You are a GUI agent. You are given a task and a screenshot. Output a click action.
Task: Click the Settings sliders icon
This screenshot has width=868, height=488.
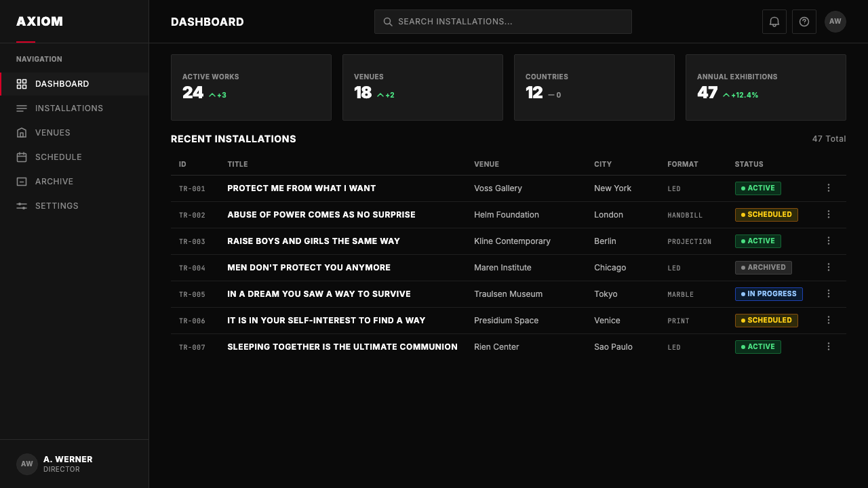click(22, 206)
